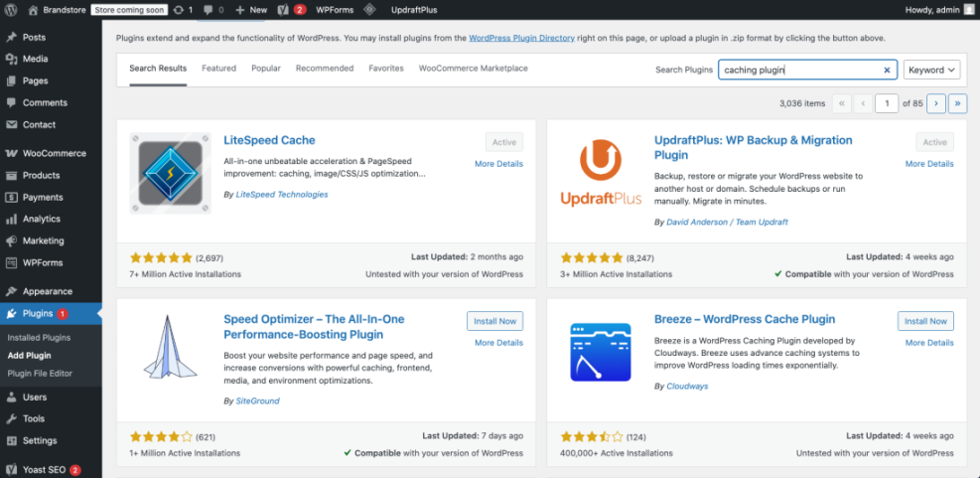Viewport: 980px width, 478px height.
Task: Open LiteSpeed Technologies author link
Action: pos(282,195)
